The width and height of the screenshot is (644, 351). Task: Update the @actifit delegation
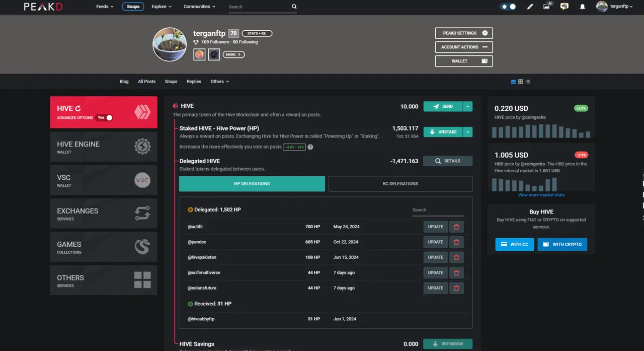pyautogui.click(x=436, y=227)
